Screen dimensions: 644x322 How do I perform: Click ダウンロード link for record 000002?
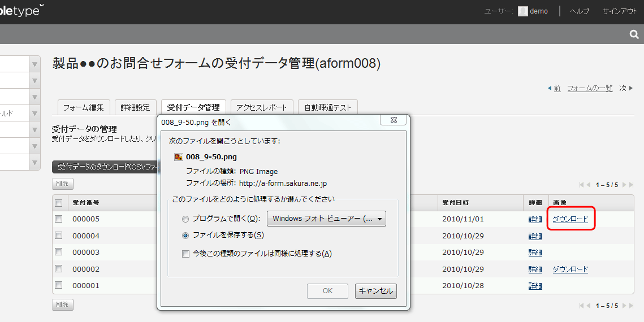[x=570, y=269]
